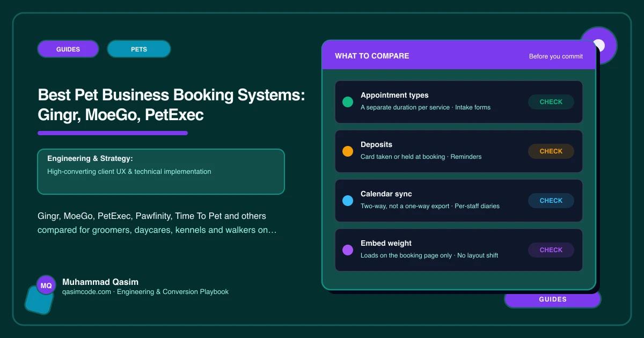The height and width of the screenshot is (338, 644).
Task: Click the MQ author avatar
Action: (46, 285)
